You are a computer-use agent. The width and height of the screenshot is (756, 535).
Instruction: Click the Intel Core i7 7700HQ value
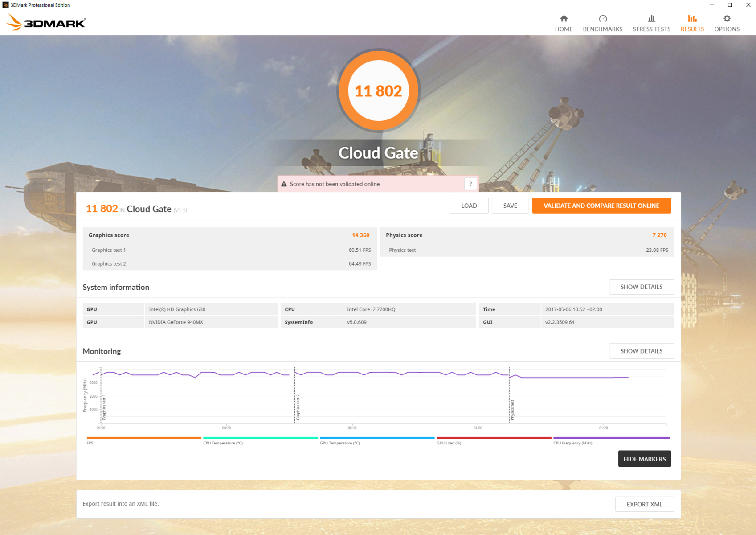pyautogui.click(x=371, y=309)
